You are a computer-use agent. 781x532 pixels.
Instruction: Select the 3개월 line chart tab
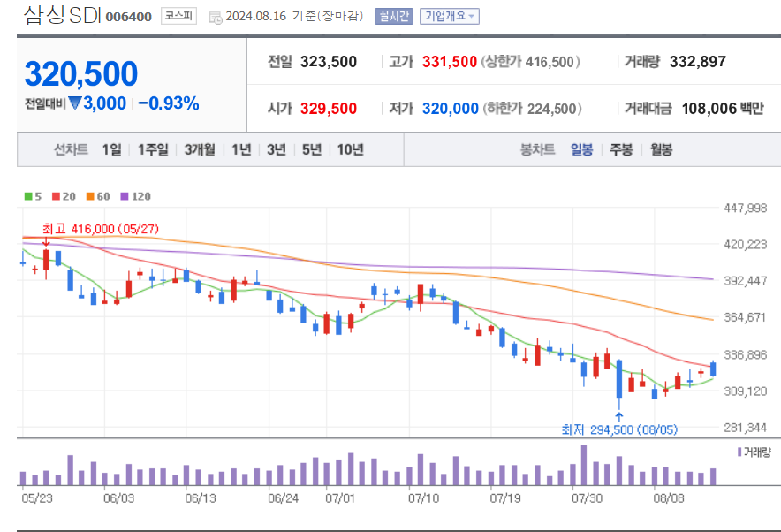(x=200, y=149)
